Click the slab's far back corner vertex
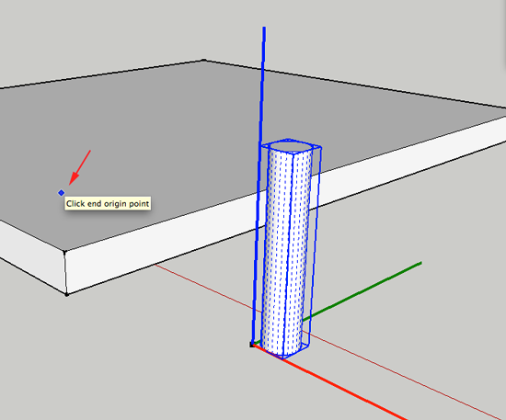Image resolution: width=506 pixels, height=420 pixels. pyautogui.click(x=203, y=60)
